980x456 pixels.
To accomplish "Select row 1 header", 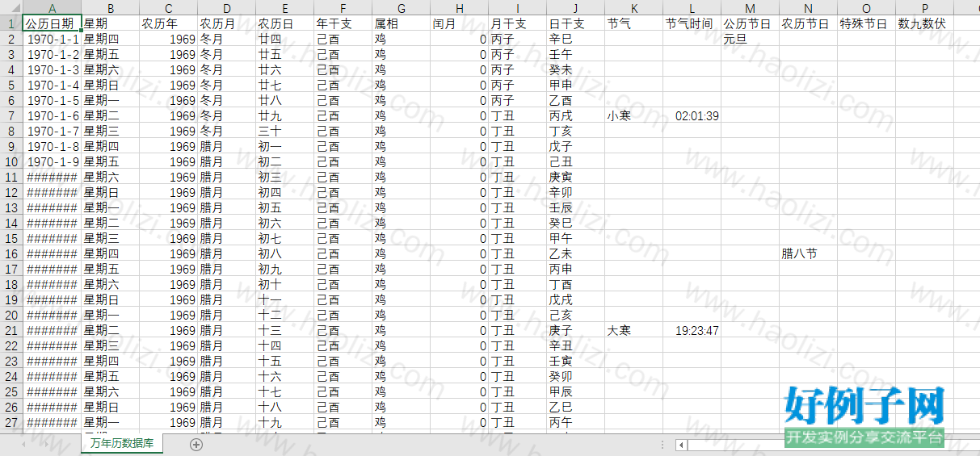I will click(x=11, y=23).
